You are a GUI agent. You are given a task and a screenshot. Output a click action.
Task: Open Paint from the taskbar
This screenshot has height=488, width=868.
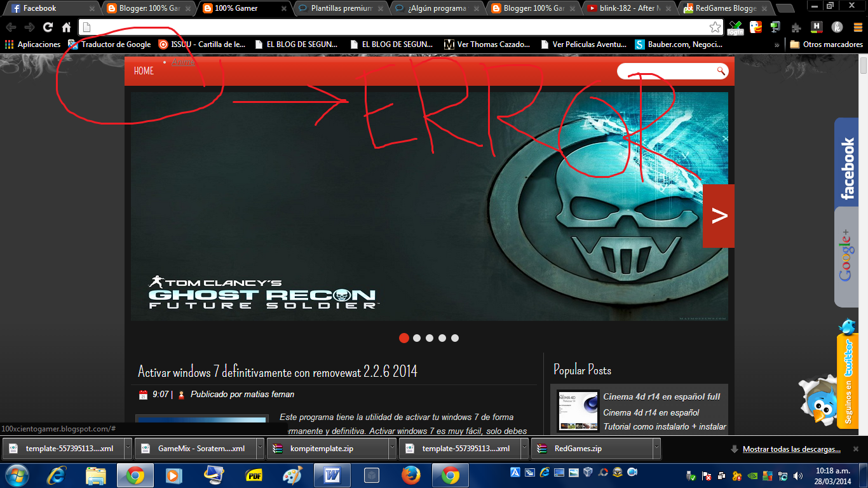pos(293,475)
